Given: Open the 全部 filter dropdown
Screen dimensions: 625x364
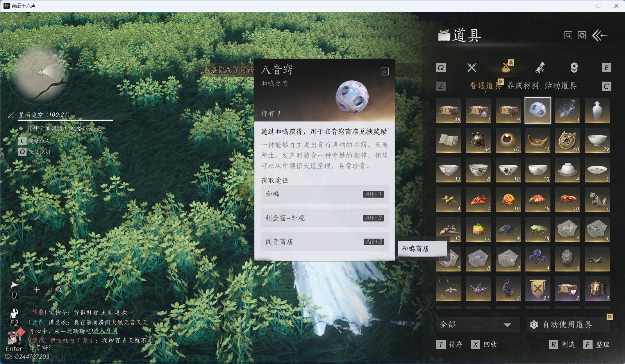Looking at the screenshot, I should pos(477,324).
